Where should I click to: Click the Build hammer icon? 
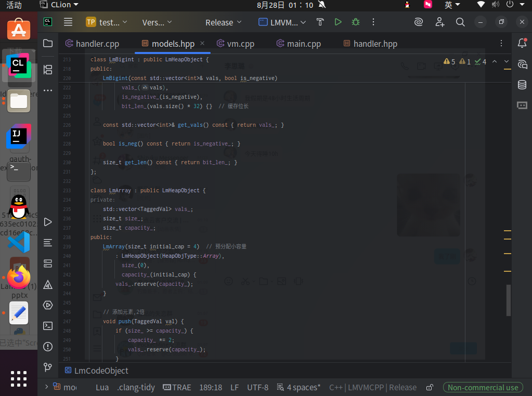tap(320, 22)
